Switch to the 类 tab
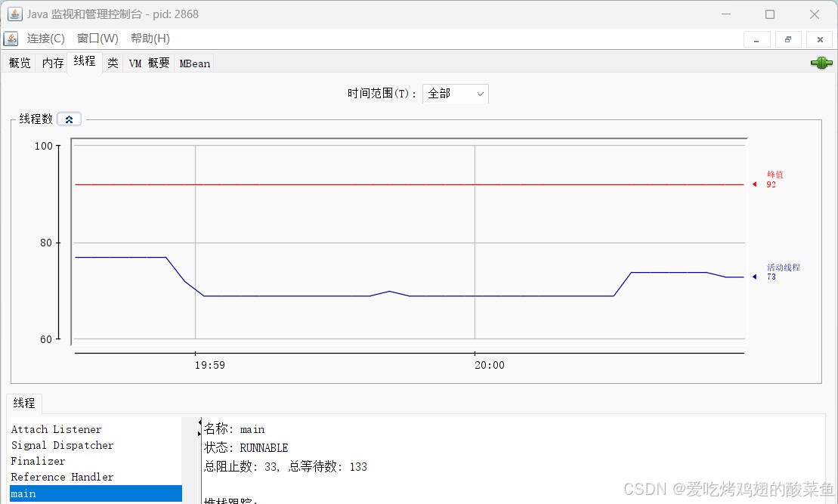 (x=113, y=63)
